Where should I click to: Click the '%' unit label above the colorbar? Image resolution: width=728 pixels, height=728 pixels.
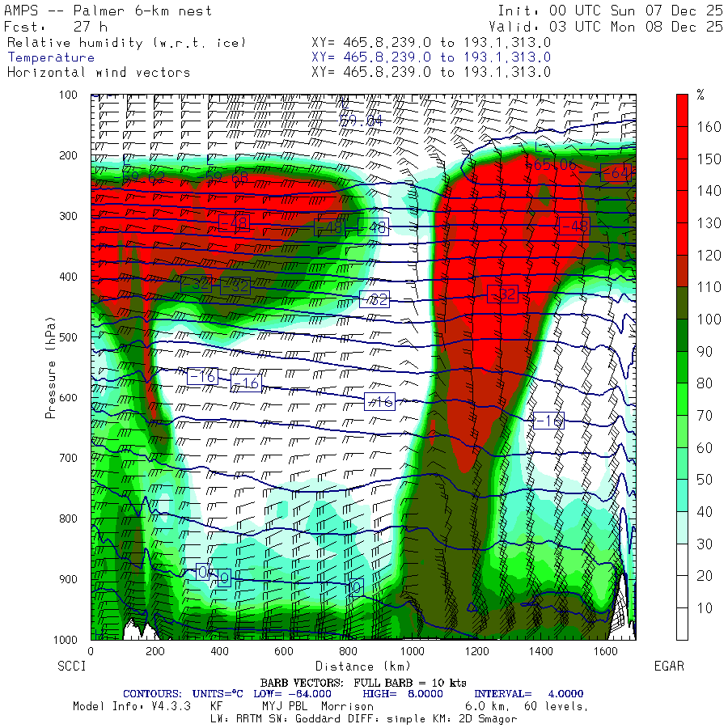point(700,95)
